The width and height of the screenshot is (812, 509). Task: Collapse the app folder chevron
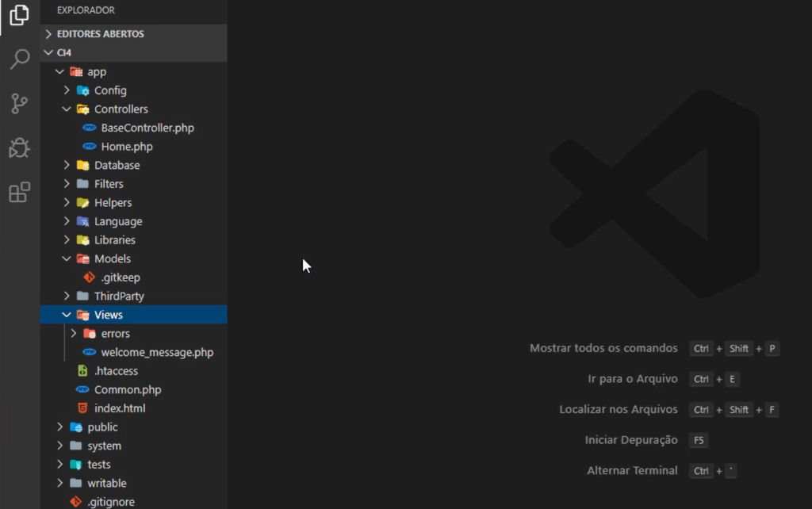60,71
